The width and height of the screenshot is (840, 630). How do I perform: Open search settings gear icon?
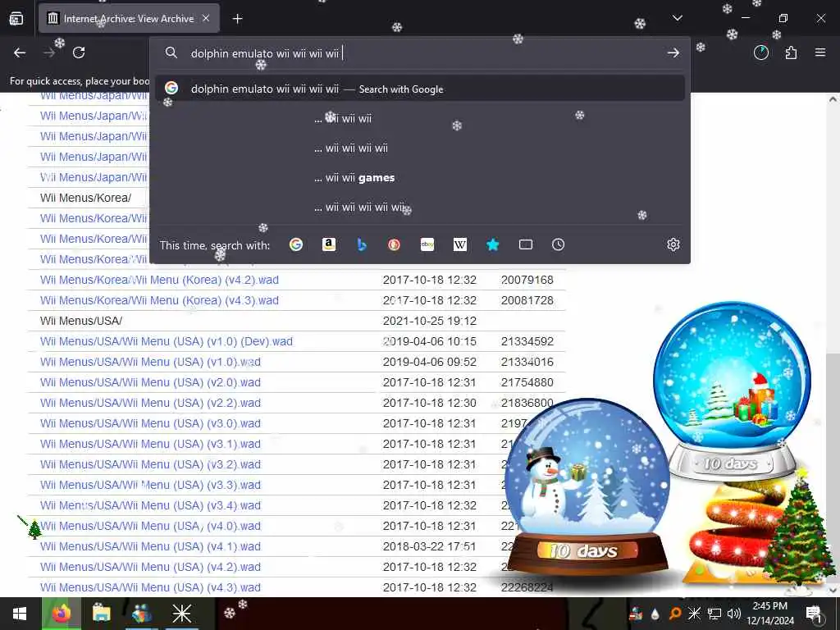pos(673,244)
